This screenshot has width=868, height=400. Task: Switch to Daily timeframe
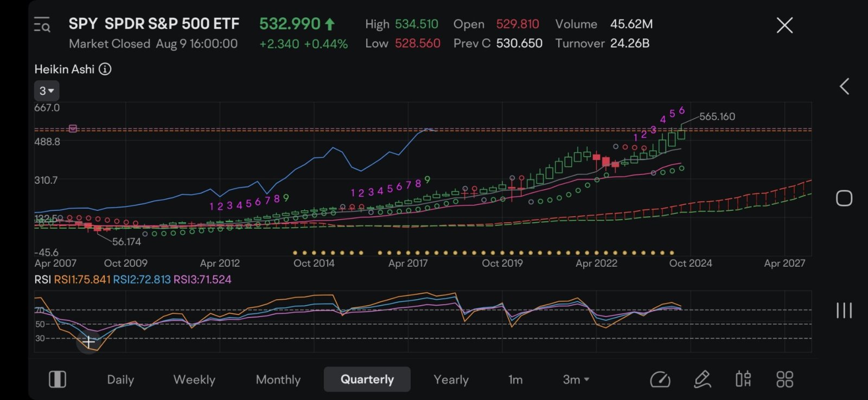click(120, 379)
